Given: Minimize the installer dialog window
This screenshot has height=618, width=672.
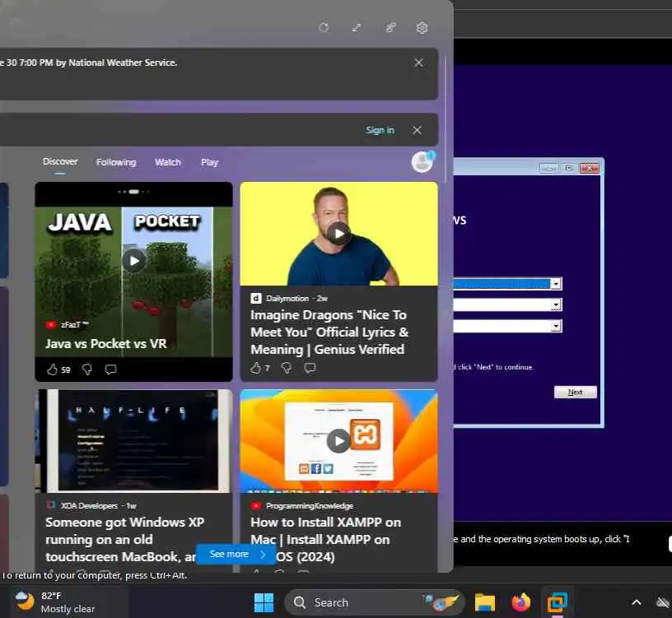Looking at the screenshot, I should click(x=548, y=168).
